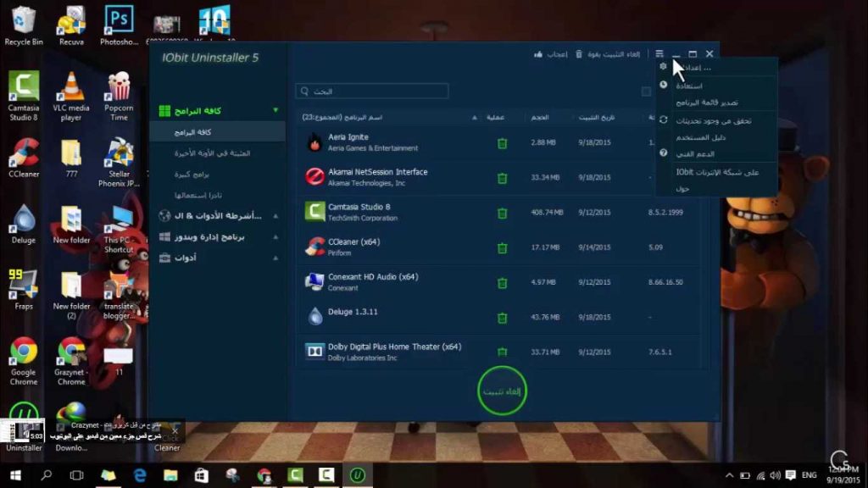Select the Photoshop desktop shortcut
The width and height of the screenshot is (868, 488).
(119, 25)
